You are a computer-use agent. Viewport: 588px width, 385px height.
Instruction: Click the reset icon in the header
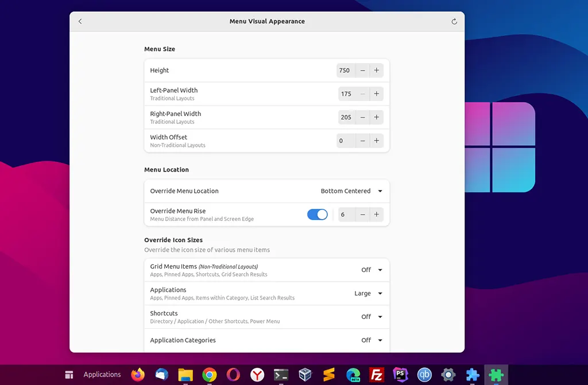pyautogui.click(x=454, y=22)
